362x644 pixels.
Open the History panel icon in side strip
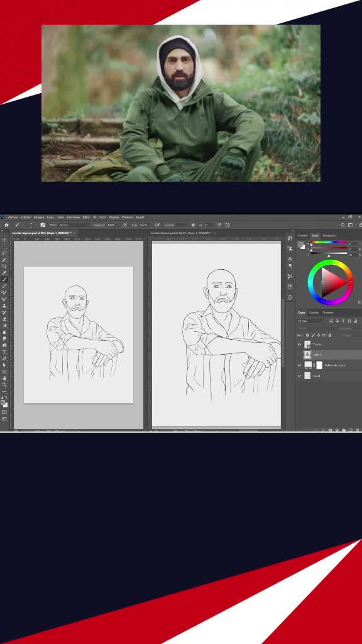tap(290, 238)
